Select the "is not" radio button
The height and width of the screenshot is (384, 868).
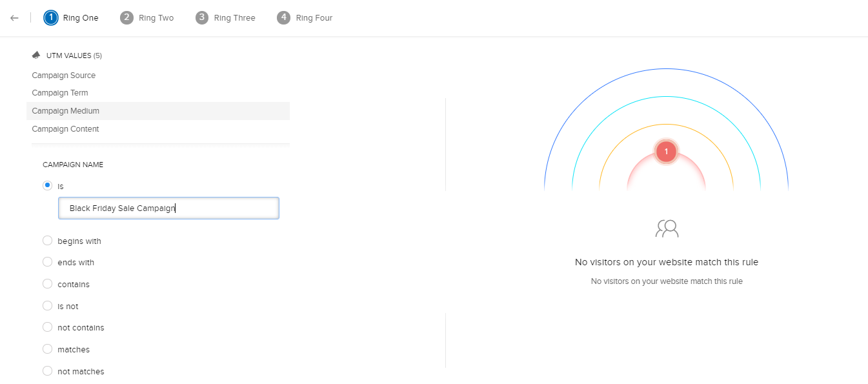pyautogui.click(x=47, y=306)
